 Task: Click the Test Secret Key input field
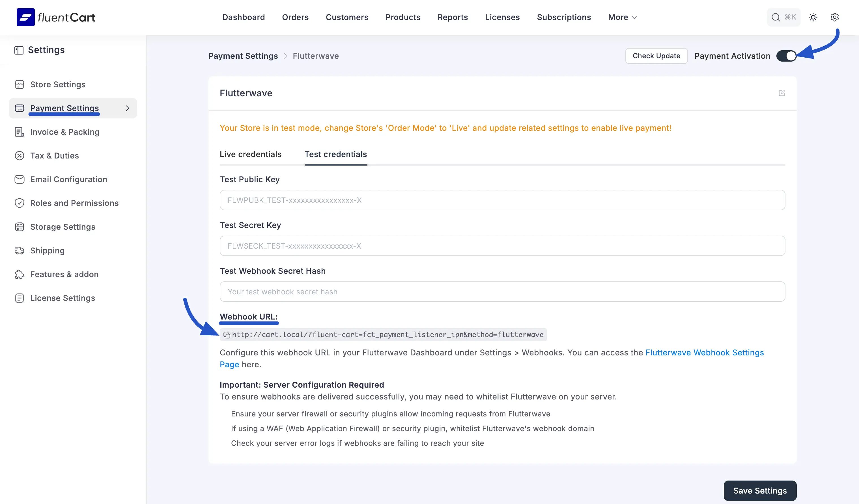[x=502, y=246]
